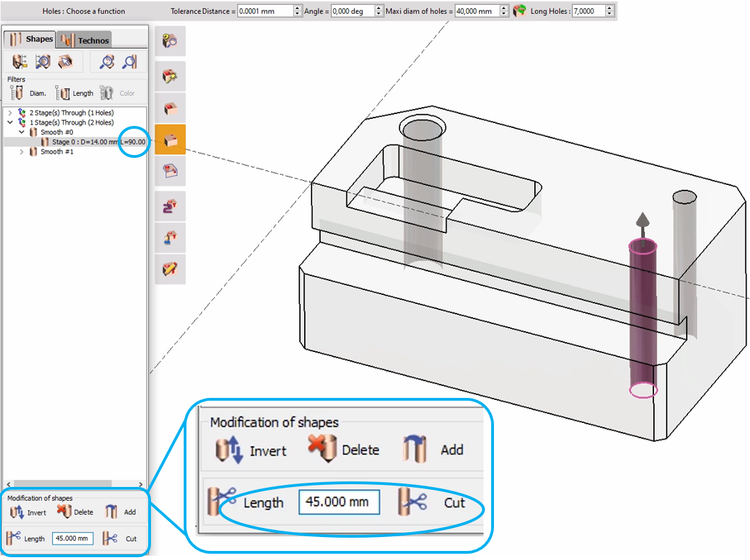Click the colored cube icon beside Long Holes

pos(519,11)
